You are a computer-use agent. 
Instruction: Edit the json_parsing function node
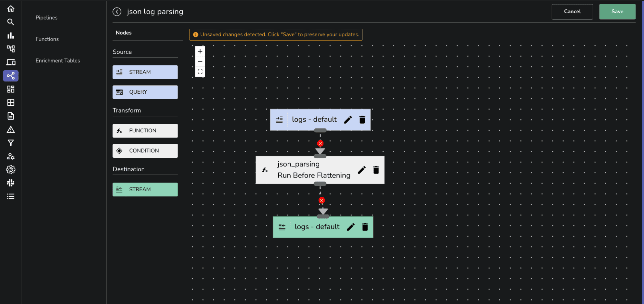(362, 170)
